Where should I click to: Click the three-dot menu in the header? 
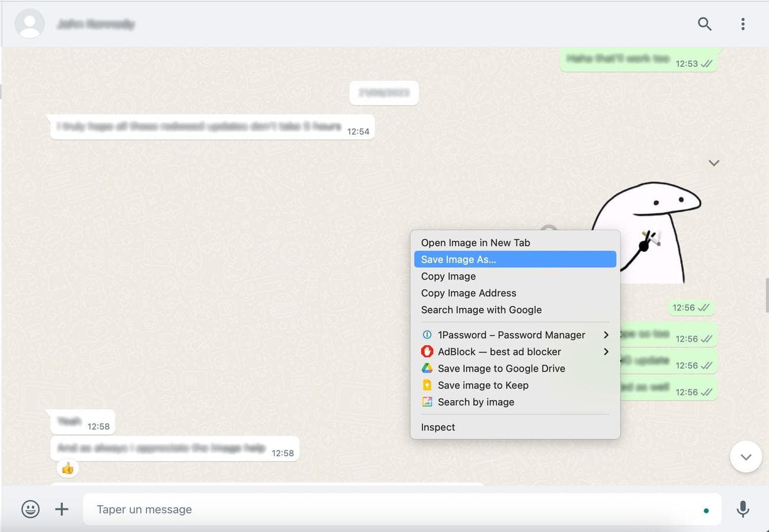click(744, 24)
